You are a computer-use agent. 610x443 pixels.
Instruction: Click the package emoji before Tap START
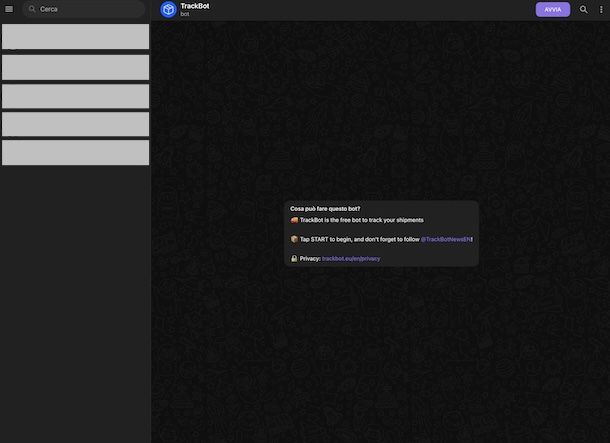(x=294, y=239)
